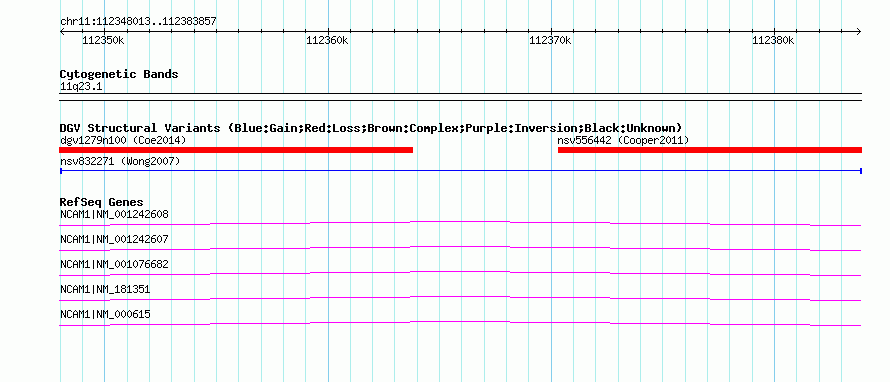The height and width of the screenshot is (382, 890).
Task: Click the NCAM1|NM_000615 transcript label
Action: (x=106, y=314)
